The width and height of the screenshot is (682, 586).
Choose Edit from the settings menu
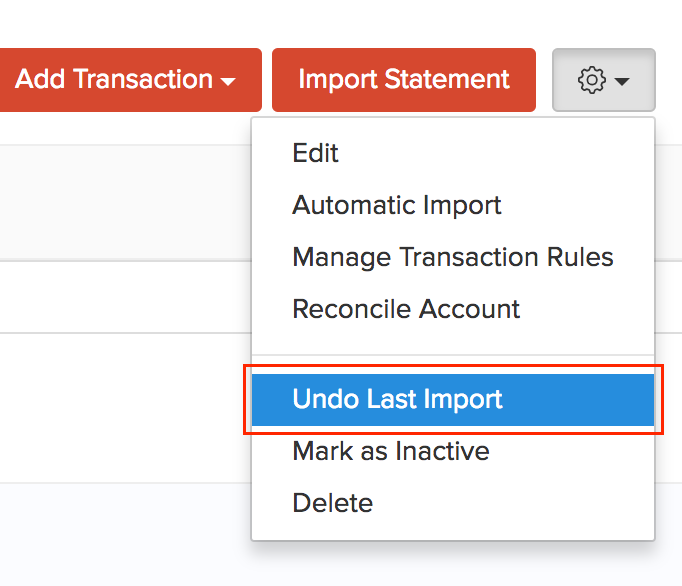pos(316,153)
